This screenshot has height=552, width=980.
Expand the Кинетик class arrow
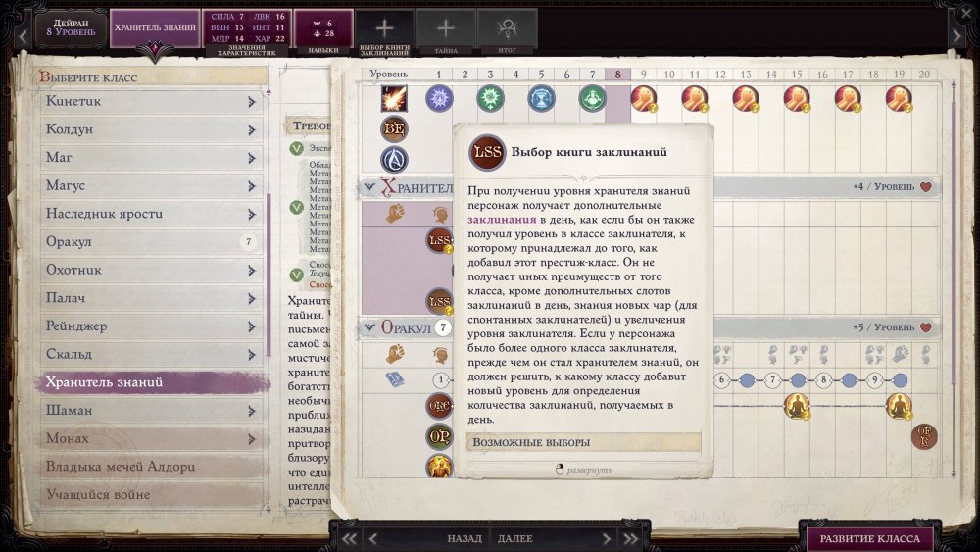[x=251, y=101]
